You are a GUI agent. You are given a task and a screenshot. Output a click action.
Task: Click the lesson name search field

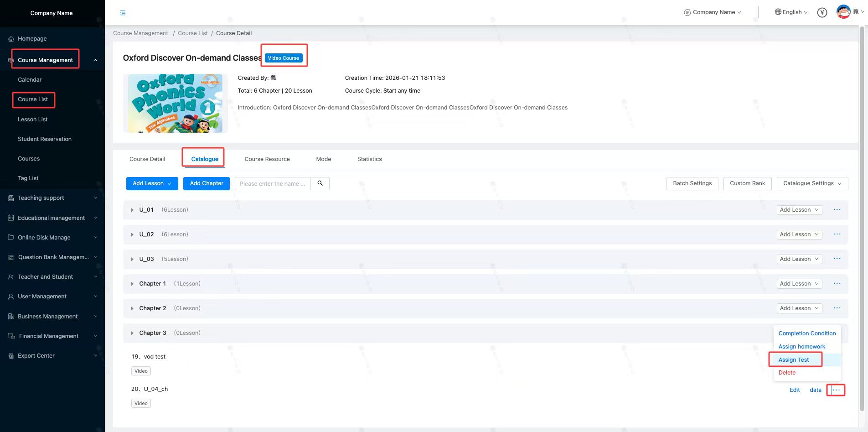click(x=273, y=183)
